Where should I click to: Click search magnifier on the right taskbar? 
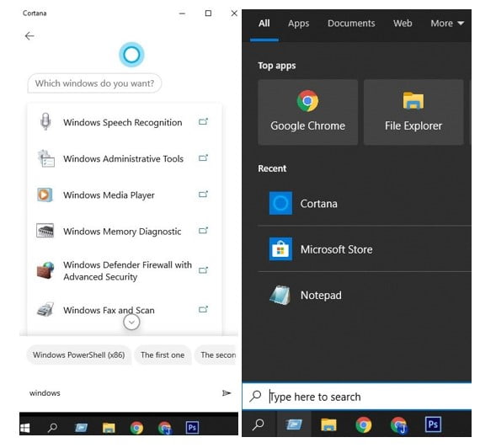(x=259, y=424)
